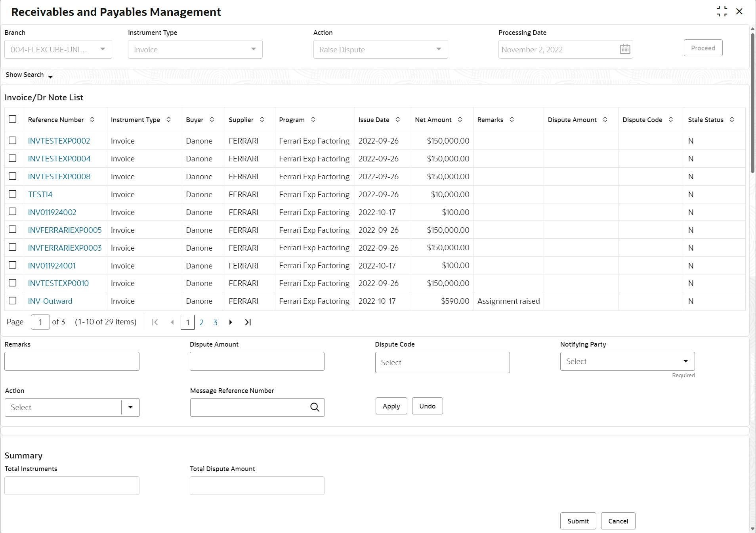Click the 'Assignment raised' remarks cell
The image size is (756, 533).
click(508, 301)
